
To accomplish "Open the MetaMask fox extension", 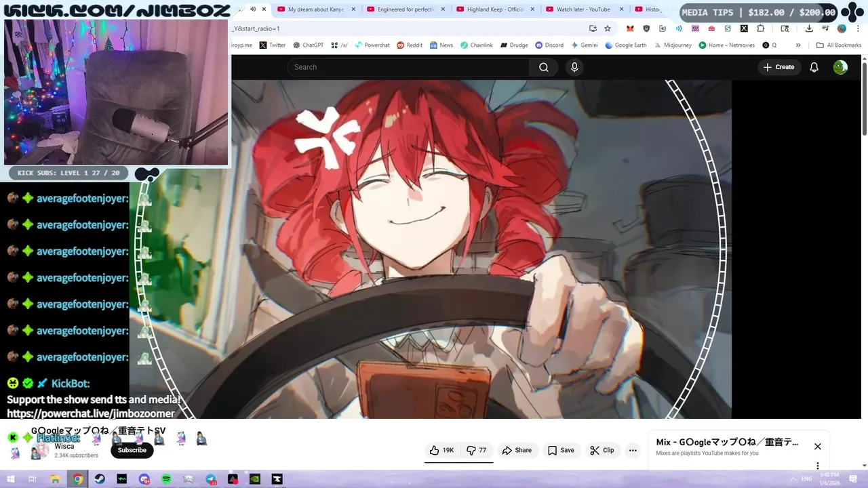I will pyautogui.click(x=630, y=28).
